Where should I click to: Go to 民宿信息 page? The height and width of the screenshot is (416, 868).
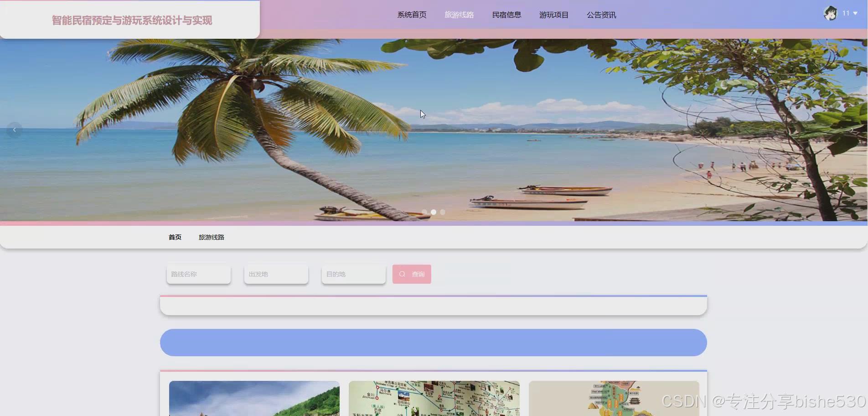tap(506, 15)
